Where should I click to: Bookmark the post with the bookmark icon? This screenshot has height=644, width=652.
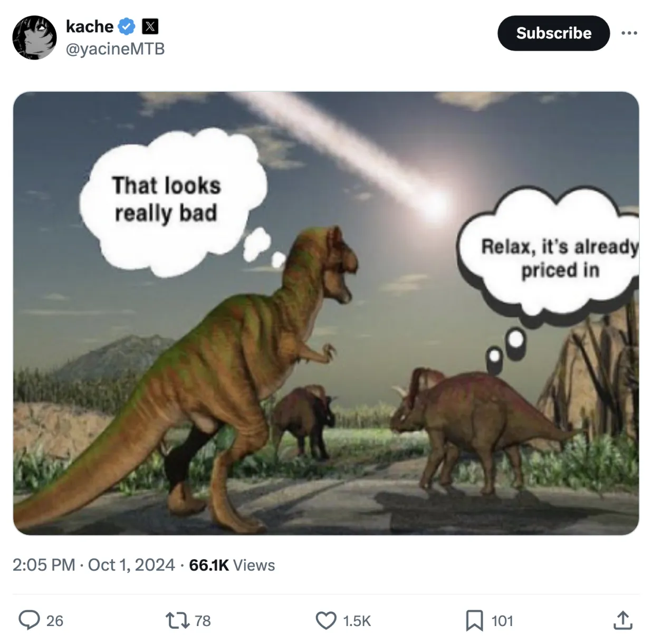tap(474, 620)
